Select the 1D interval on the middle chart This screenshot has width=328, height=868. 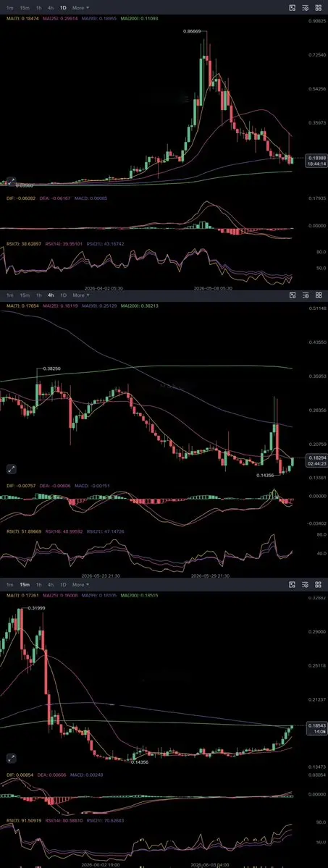pos(63,295)
